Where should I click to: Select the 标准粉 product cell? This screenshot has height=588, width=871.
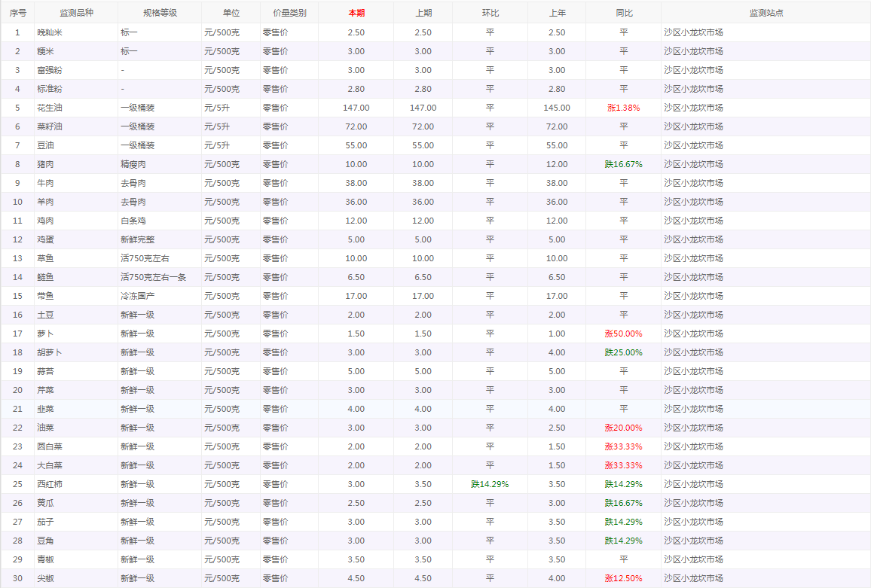pos(76,90)
